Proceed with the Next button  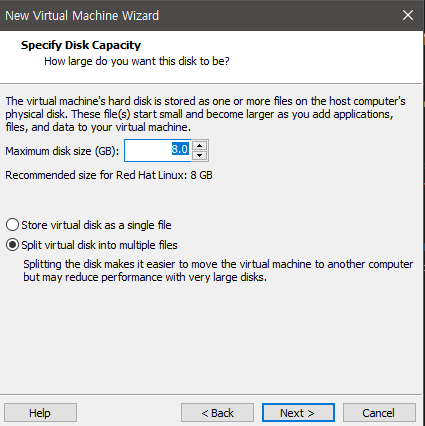(298, 413)
